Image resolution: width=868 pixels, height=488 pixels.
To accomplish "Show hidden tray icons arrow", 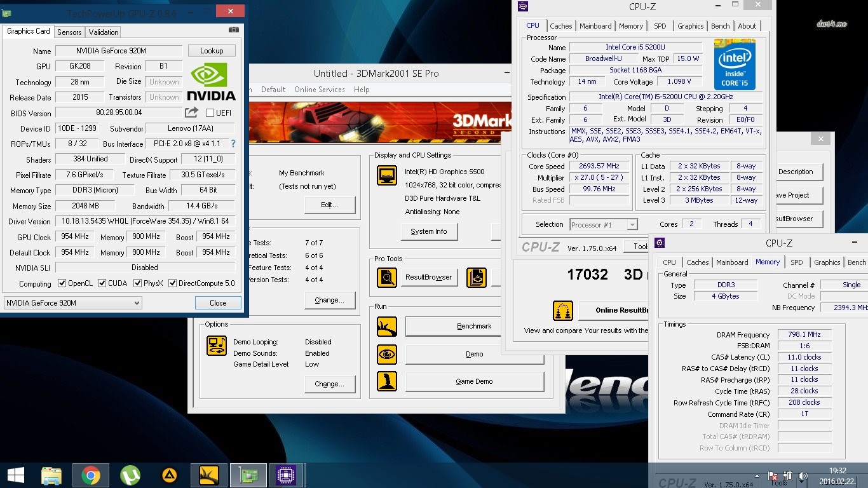I will pyautogui.click(x=756, y=476).
